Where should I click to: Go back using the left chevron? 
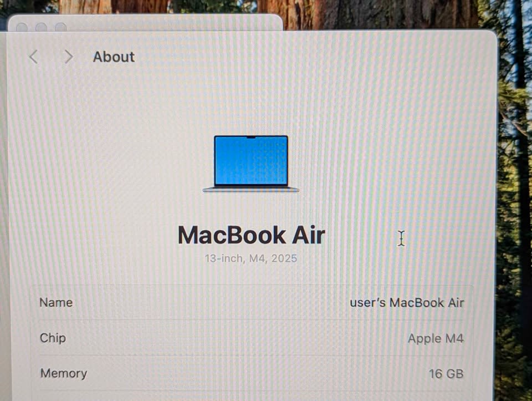pos(33,57)
